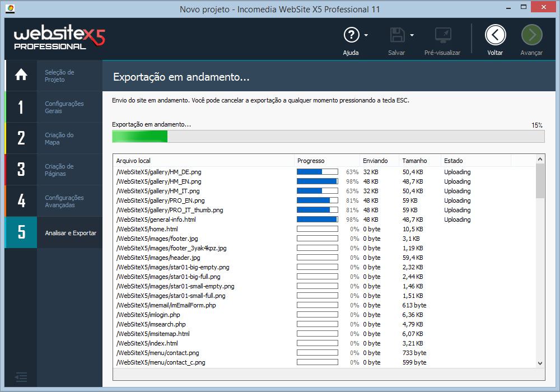
Task: Click the scrollbar up arrow of file list
Action: pyautogui.click(x=540, y=159)
